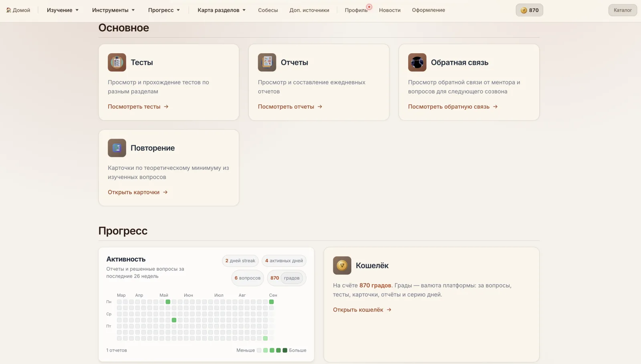Click the red notification dot on Профиль
The width and height of the screenshot is (641, 364).
(369, 7)
